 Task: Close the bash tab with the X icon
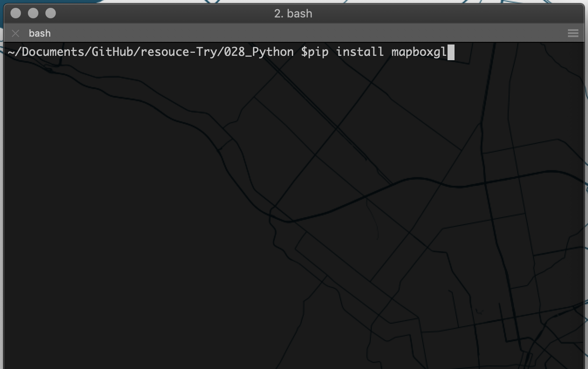pyautogui.click(x=16, y=33)
